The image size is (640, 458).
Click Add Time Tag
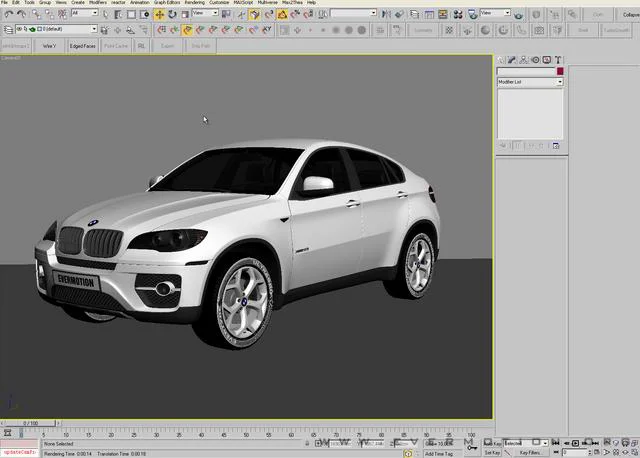point(439,454)
